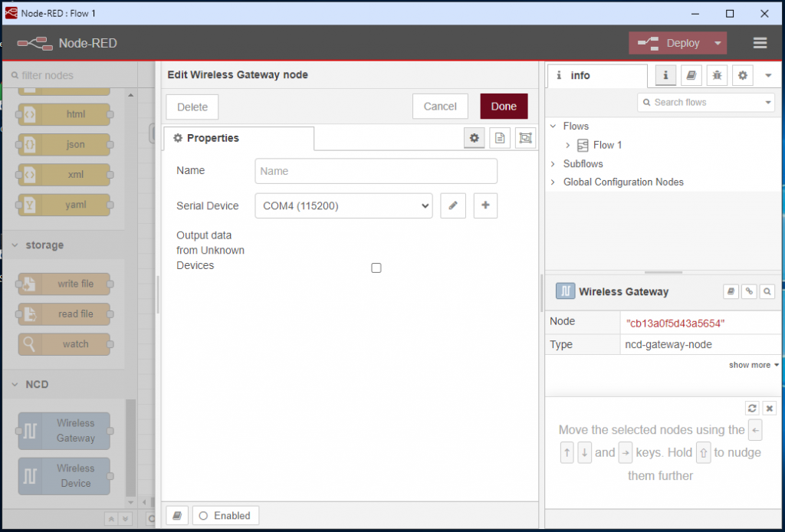Expand the Subflows section
The height and width of the screenshot is (532, 785).
pyautogui.click(x=552, y=163)
